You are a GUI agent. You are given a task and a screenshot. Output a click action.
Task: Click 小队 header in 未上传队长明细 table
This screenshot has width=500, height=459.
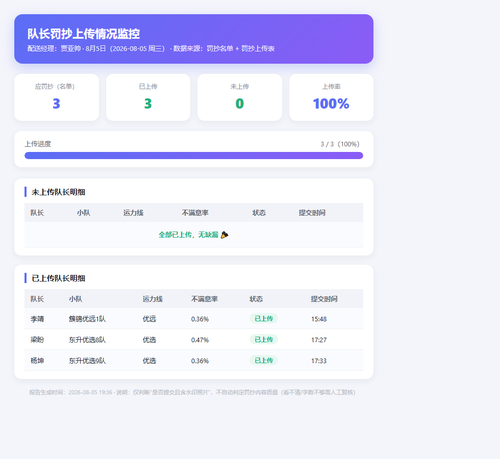(x=83, y=213)
